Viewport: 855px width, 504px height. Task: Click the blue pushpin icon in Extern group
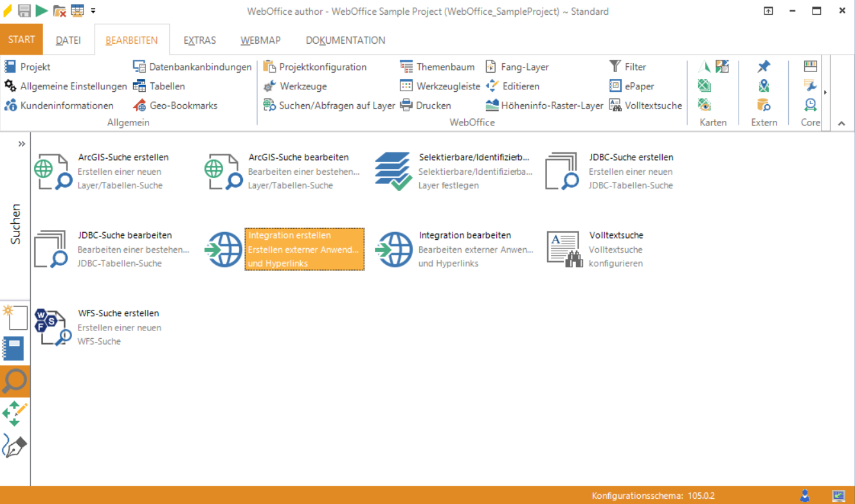(x=764, y=67)
